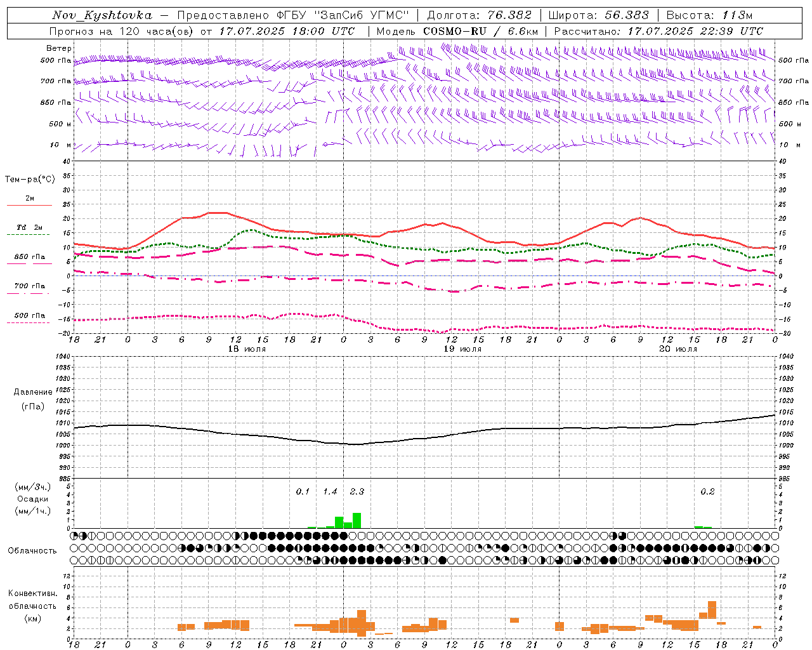Click the Облачность cloud cover label
812x650 pixels.
(32, 551)
